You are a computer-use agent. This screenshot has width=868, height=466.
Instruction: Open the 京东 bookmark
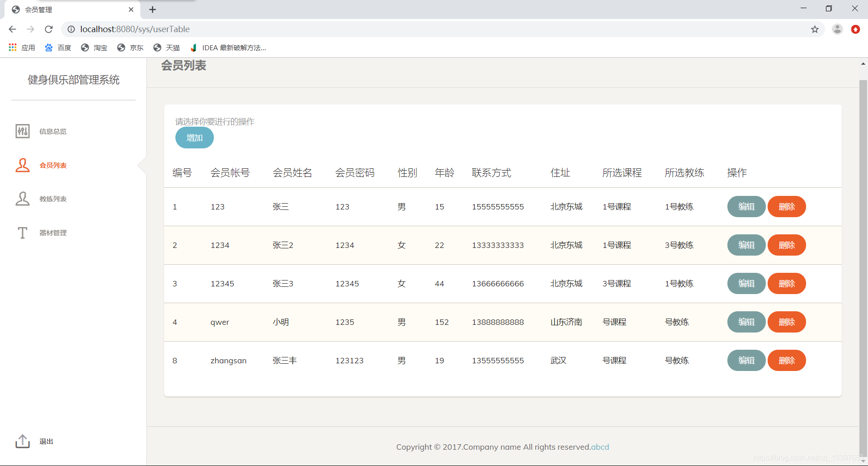point(130,48)
